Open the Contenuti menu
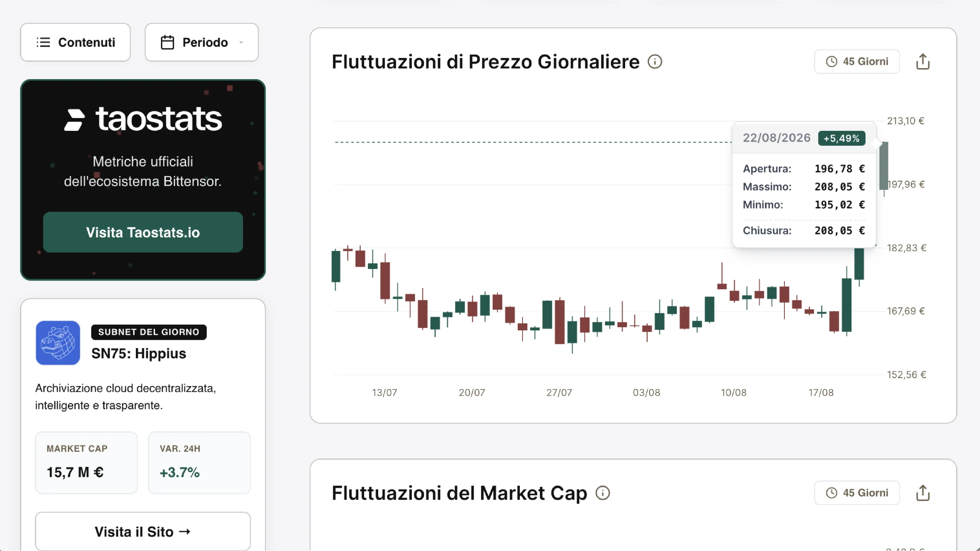 pyautogui.click(x=75, y=42)
